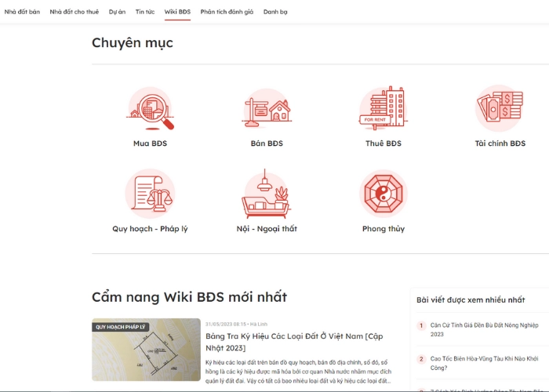Viewport: 549px width, 392px height.
Task: Go to the Nhà đất bán menu
Action: (22, 12)
